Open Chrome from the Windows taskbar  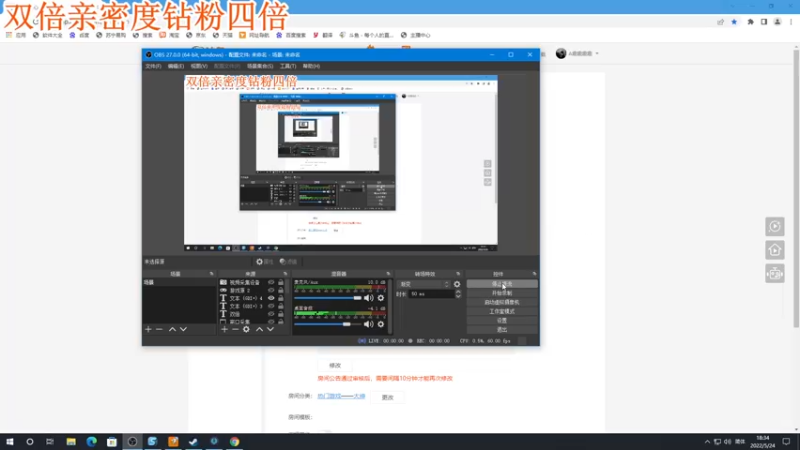[234, 442]
